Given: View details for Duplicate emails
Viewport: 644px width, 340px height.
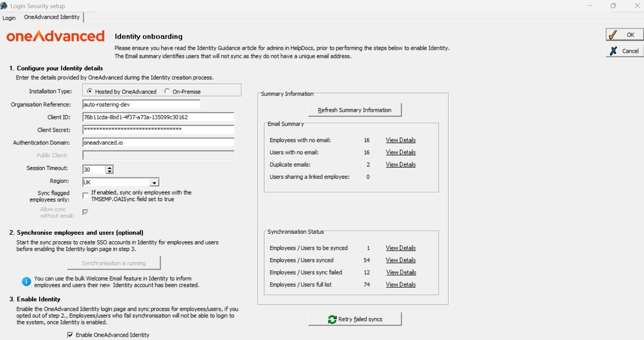Looking at the screenshot, I should click(401, 164).
